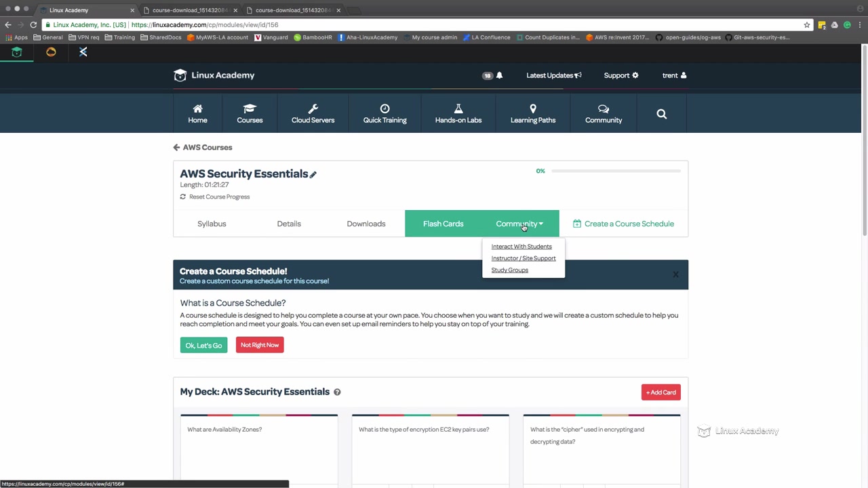The width and height of the screenshot is (868, 488).
Task: Click the help question mark beside My Deck
Action: (337, 392)
